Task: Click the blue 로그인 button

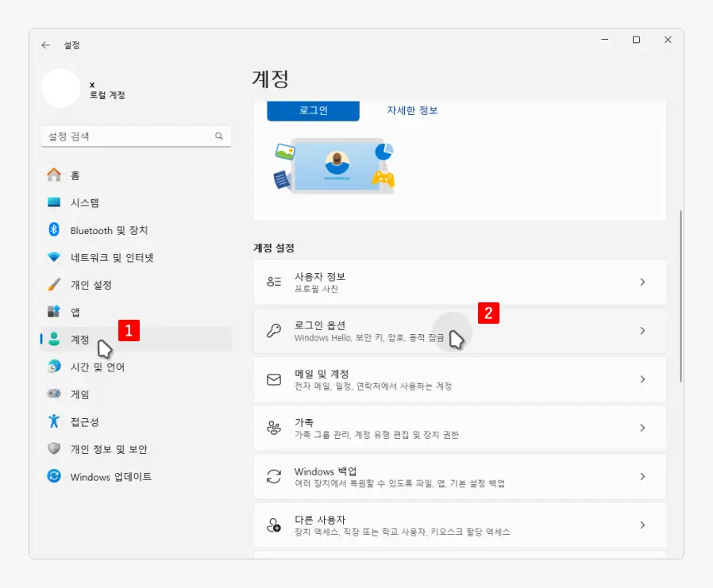Action: (314, 110)
